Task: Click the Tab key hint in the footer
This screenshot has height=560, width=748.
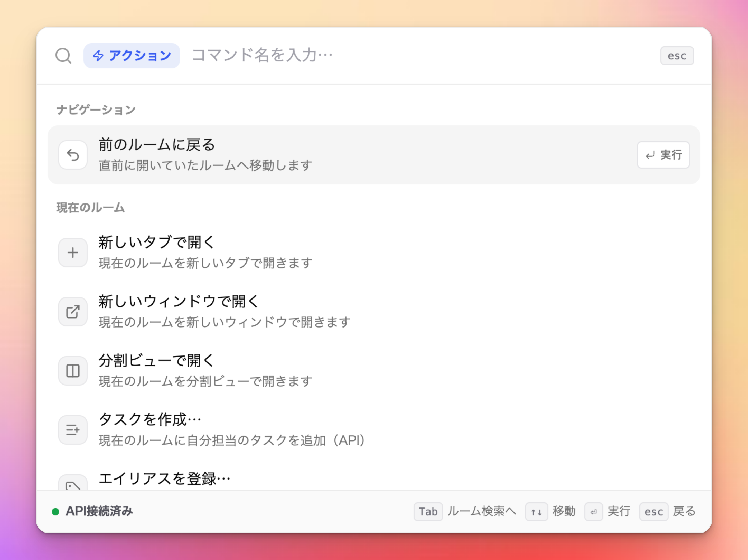Action: pos(428,512)
